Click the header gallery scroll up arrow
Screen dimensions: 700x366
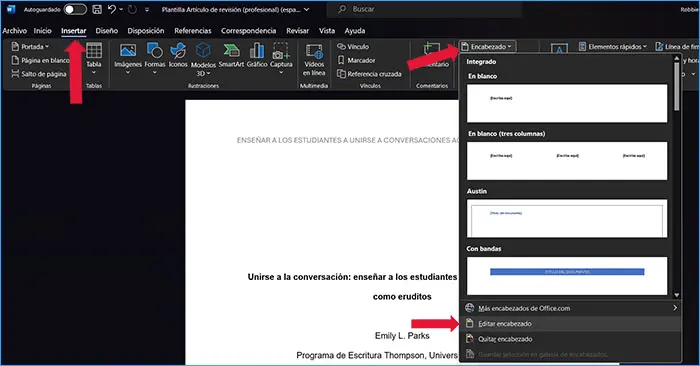point(676,58)
